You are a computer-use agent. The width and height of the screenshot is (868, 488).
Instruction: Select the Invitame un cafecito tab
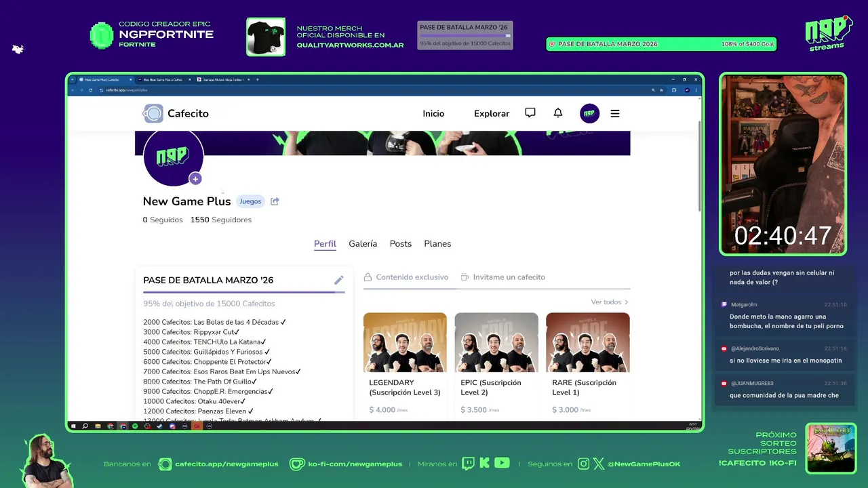502,277
